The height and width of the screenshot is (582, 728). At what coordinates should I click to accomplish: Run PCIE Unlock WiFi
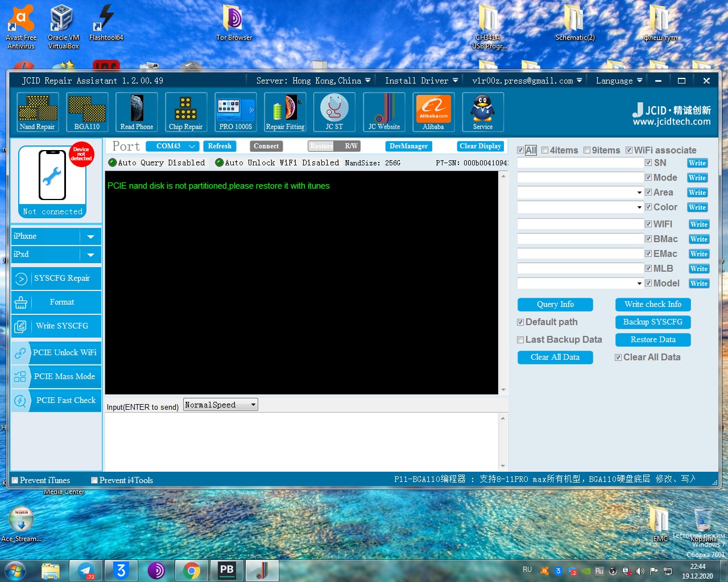click(56, 353)
